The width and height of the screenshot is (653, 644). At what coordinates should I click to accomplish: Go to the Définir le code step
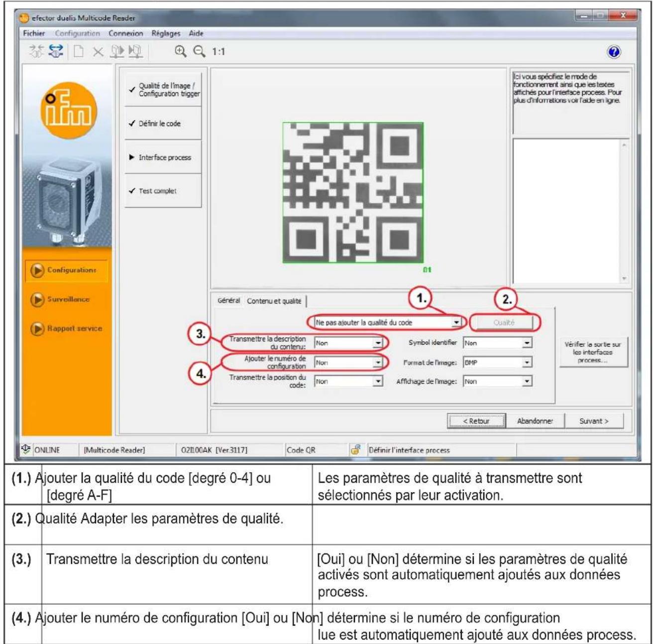[x=163, y=124]
